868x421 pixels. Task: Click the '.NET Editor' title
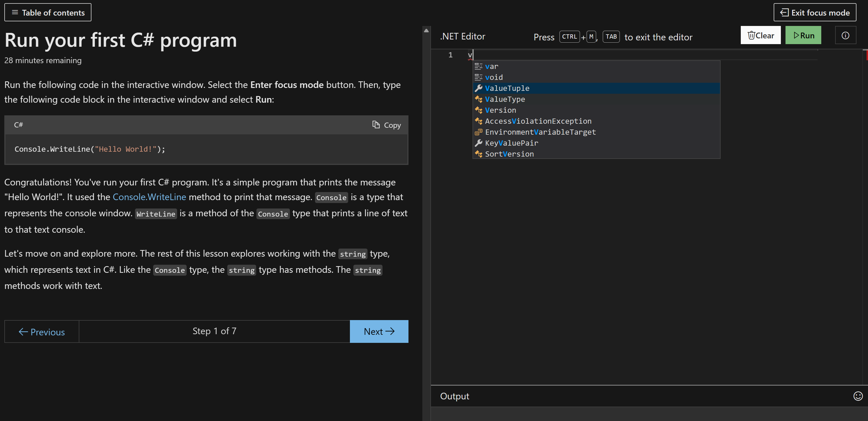coord(463,36)
